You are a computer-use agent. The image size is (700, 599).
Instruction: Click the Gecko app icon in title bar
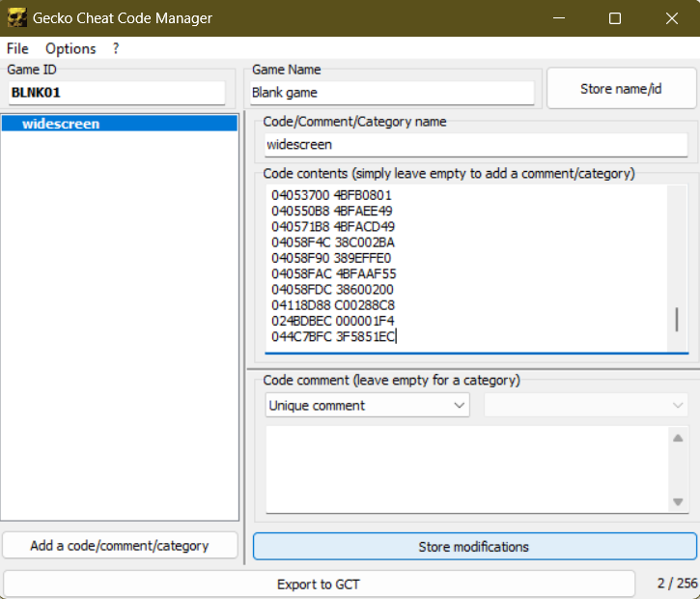(x=16, y=18)
